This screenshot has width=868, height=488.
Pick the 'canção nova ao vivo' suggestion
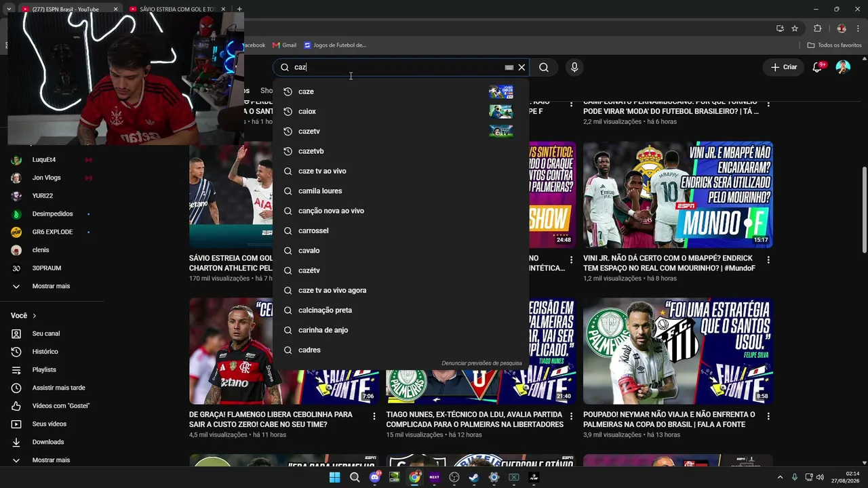tap(400, 211)
